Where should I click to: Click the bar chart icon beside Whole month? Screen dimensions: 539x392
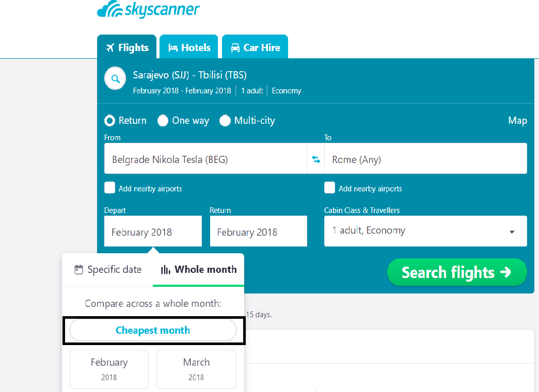166,270
